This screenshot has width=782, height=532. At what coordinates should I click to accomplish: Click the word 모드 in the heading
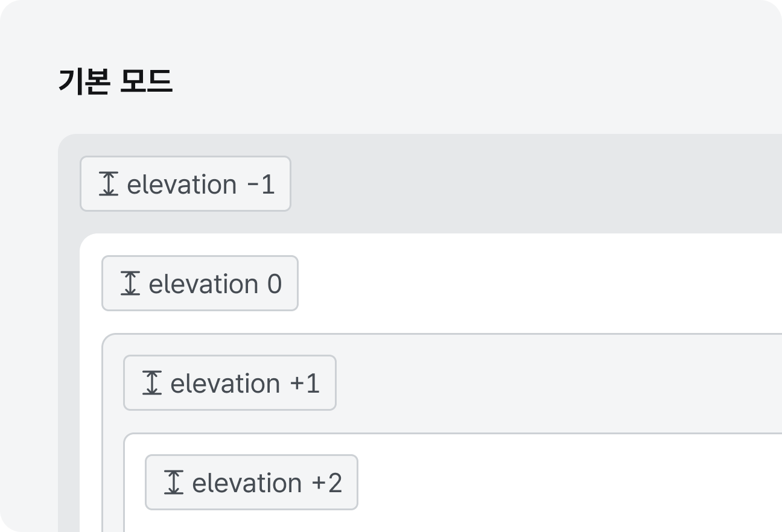147,81
